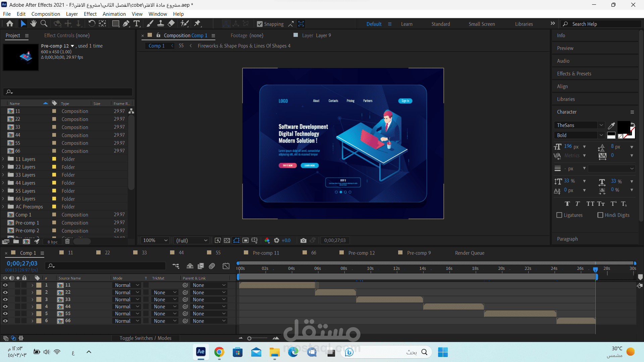
Task: Open the Effect Controls (none) tab
Action: tap(67, 36)
